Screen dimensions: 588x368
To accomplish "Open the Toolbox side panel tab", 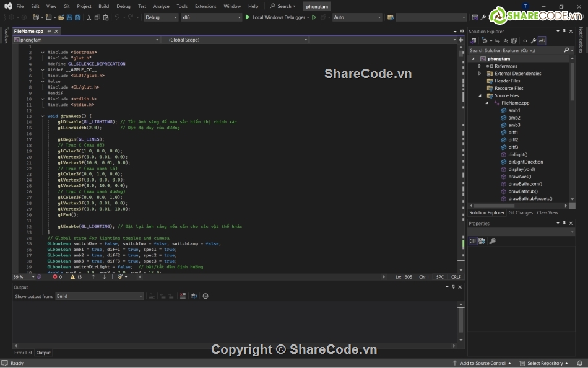I will pos(6,35).
